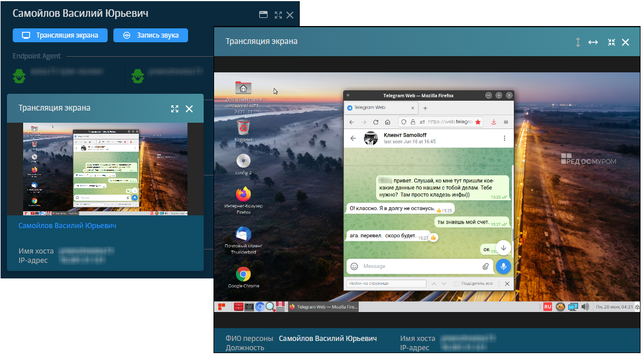Click the site permissions icon in address bar
This screenshot has height=356, width=644.
point(422,122)
